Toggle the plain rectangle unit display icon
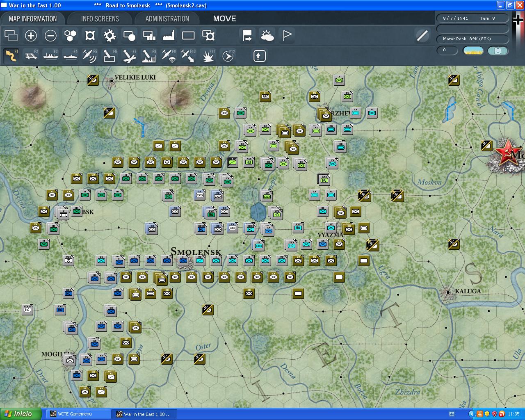The height and width of the screenshot is (420, 525). click(188, 36)
